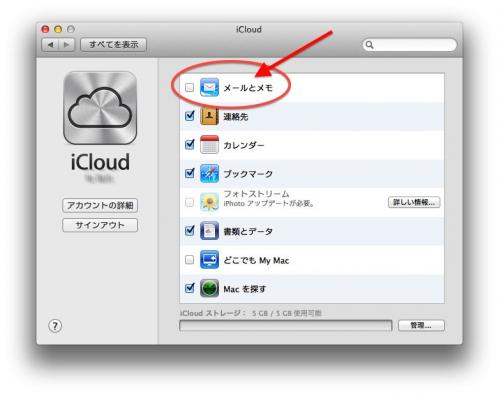Image resolution: width=499 pixels, height=395 pixels.
Task: Click the Documents icon for 書類とデータ
Action: [209, 231]
